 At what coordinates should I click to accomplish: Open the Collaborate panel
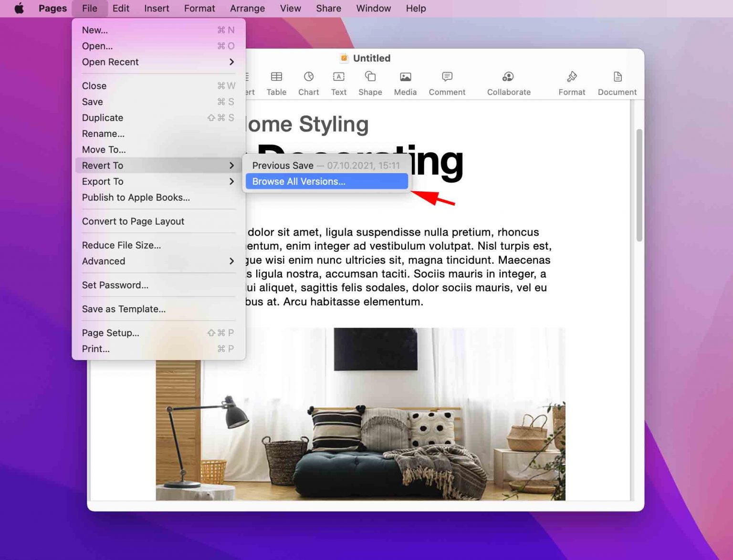(508, 81)
